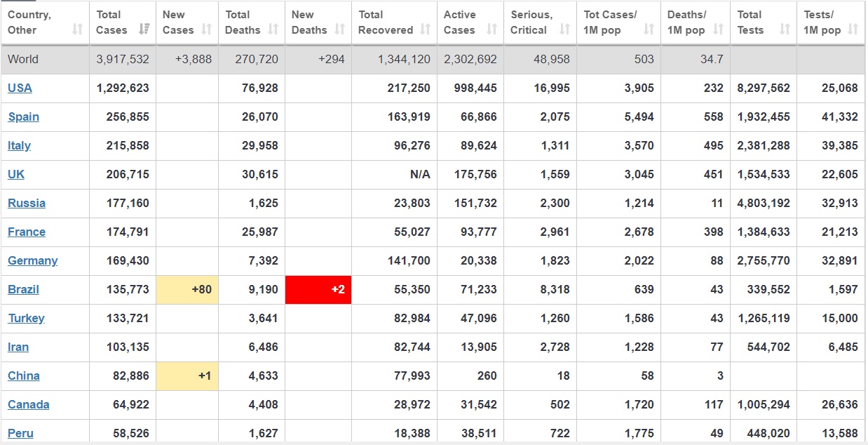Select World active cases 2,302,692
Screen dimensions: 868x445
(470, 59)
